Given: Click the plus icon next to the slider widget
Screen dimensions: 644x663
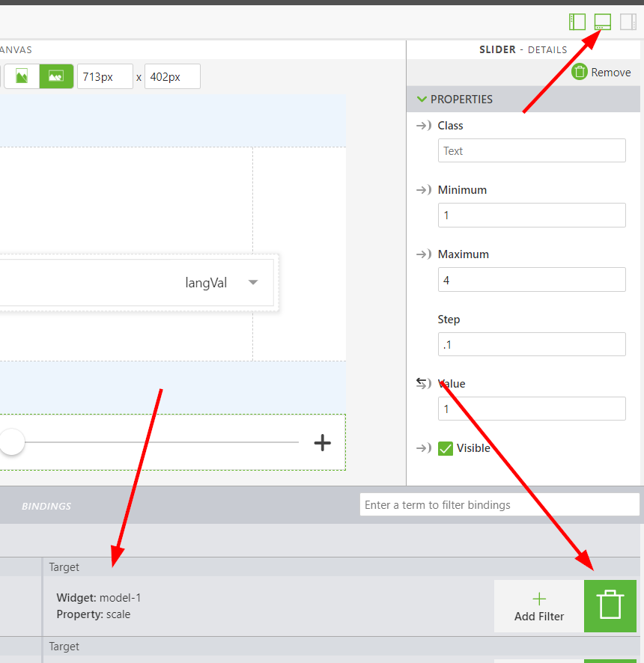Looking at the screenshot, I should click(322, 443).
